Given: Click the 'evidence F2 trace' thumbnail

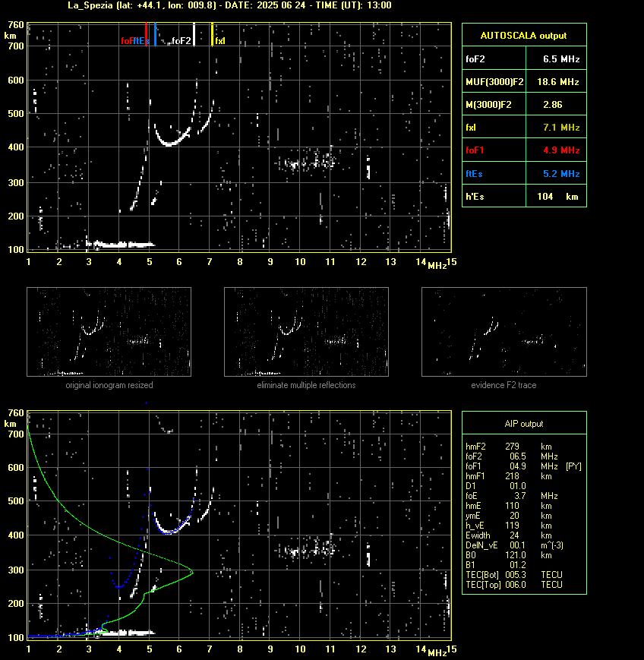Looking at the screenshot, I should point(504,332).
